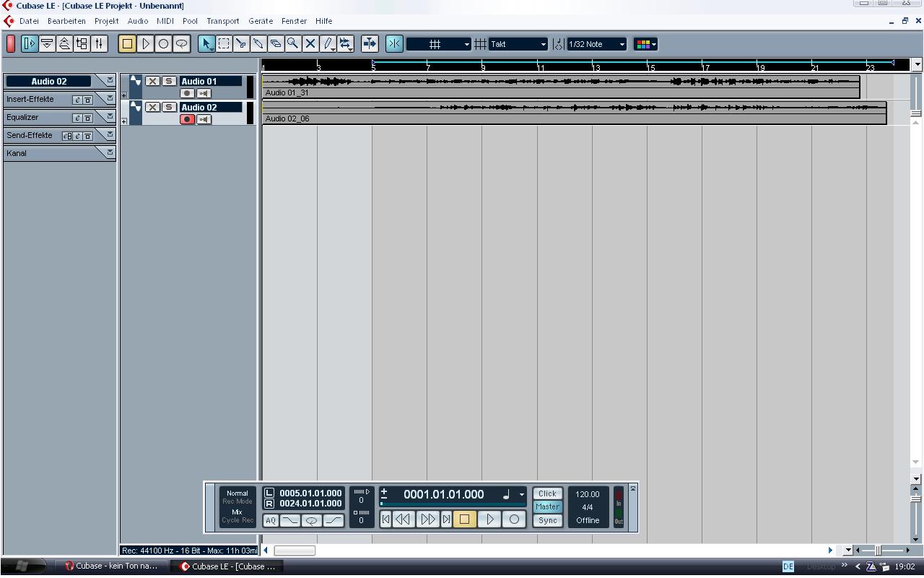The width and height of the screenshot is (924, 578).
Task: Toggle the Click metronome button
Action: click(547, 493)
